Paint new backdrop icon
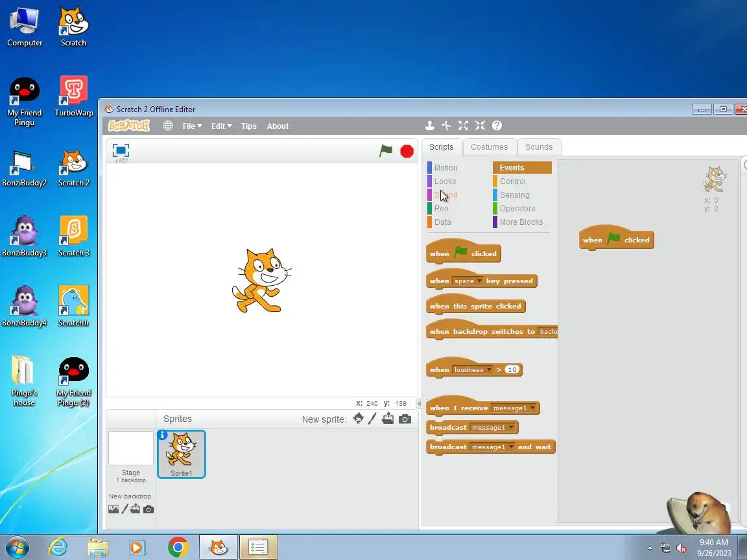 coord(124,509)
